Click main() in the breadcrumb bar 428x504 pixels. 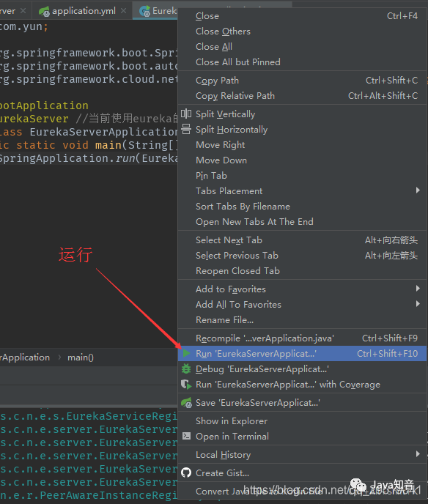click(81, 357)
